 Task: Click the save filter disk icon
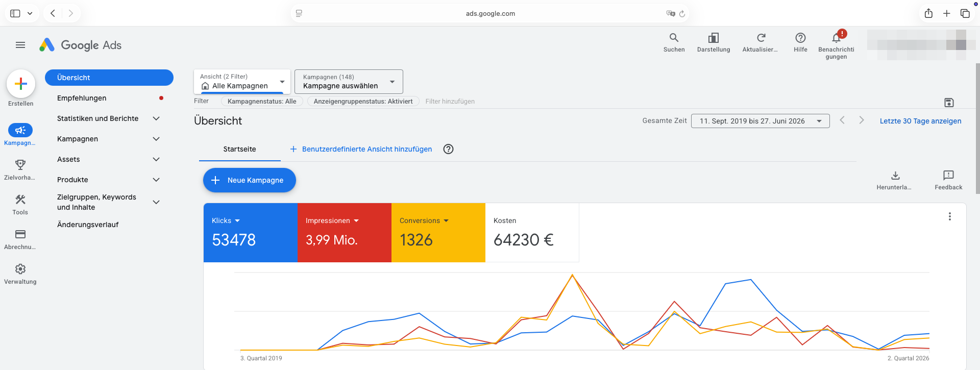(949, 103)
